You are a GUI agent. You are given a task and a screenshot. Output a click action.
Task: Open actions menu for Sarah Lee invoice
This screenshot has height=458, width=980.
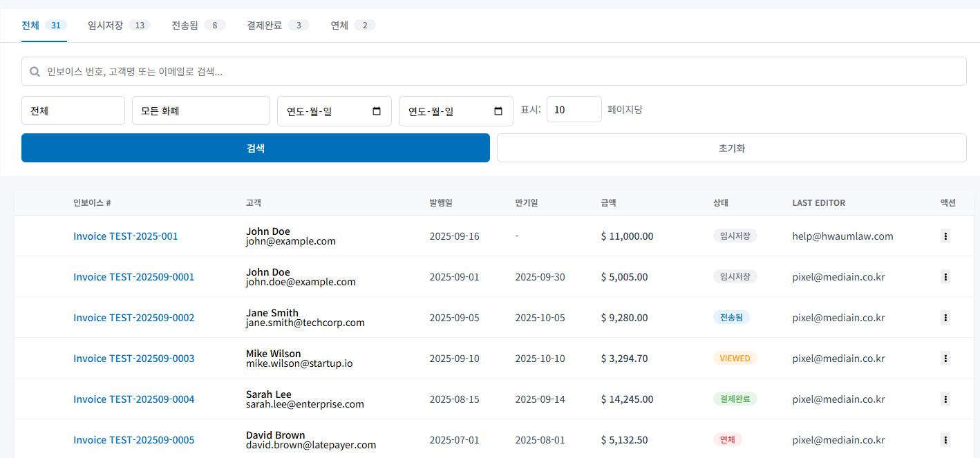(945, 399)
